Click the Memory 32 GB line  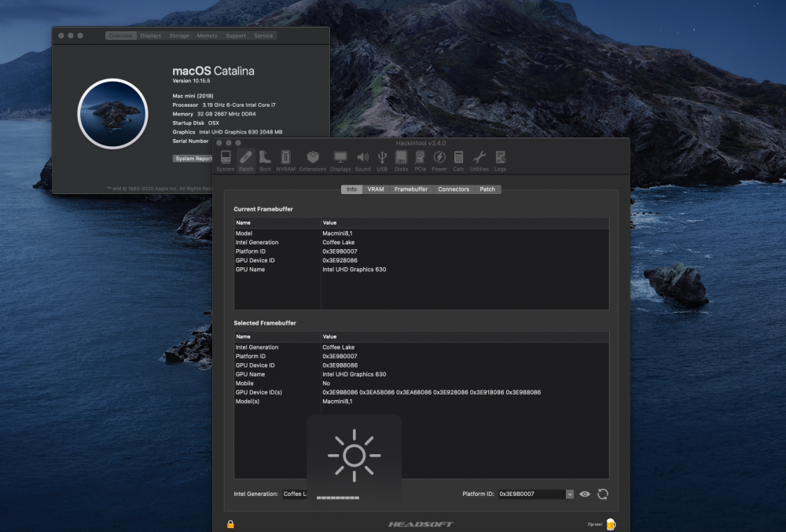[x=214, y=114]
